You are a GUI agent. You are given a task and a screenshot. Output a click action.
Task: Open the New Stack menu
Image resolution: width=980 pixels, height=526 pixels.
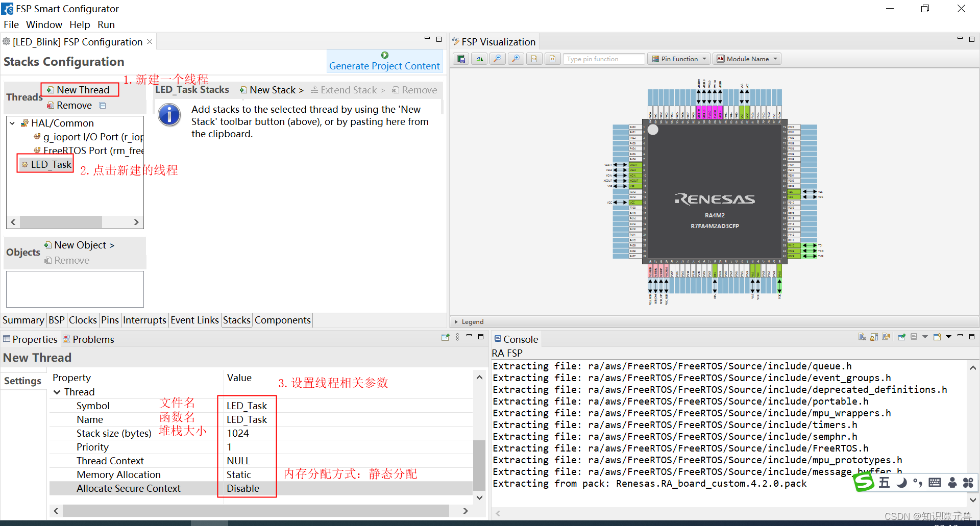pos(272,90)
